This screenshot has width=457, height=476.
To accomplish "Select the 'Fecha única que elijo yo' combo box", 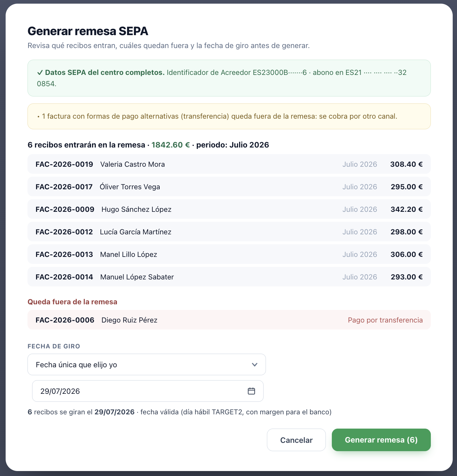I will coord(146,365).
